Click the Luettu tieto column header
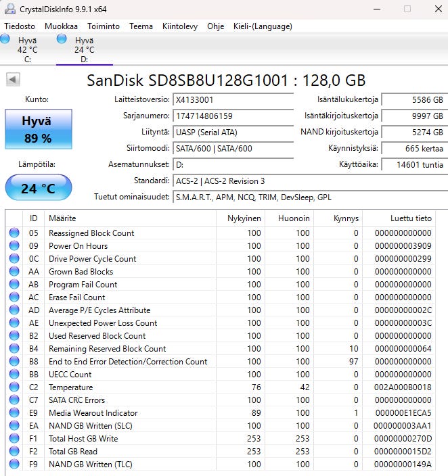The height and width of the screenshot is (476, 448). coord(399,218)
